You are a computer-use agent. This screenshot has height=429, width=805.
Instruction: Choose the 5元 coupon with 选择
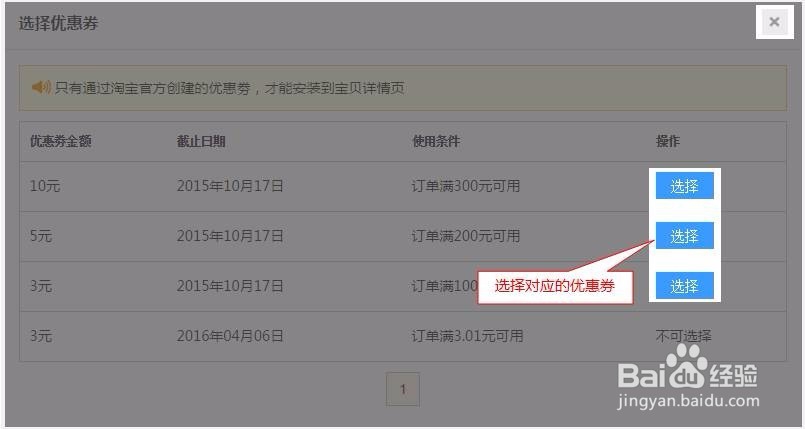coord(684,236)
